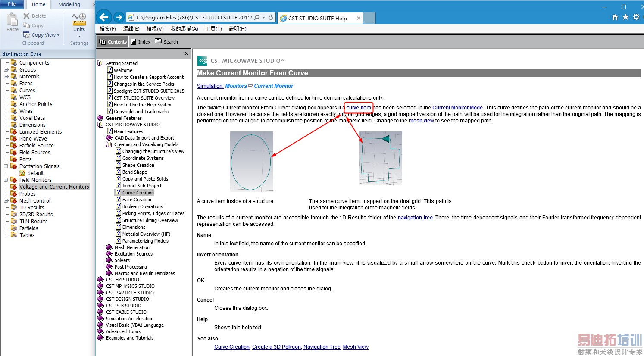This screenshot has width=644, height=356.
Task: Open the File ribbon tab
Action: click(x=12, y=4)
